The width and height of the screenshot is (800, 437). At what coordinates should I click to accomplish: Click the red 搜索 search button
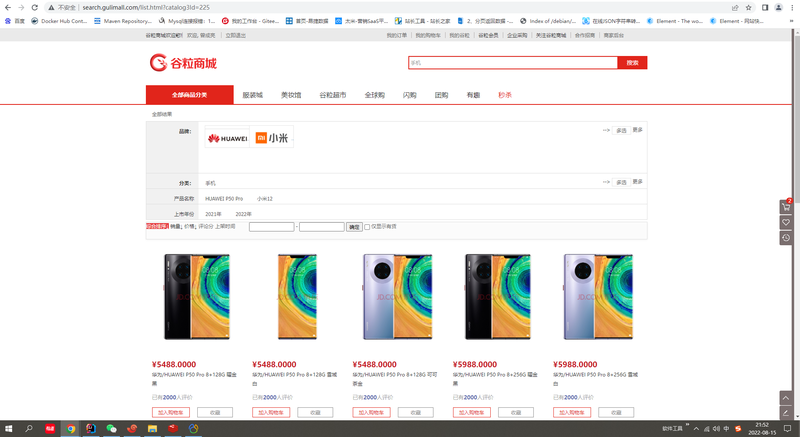pos(632,63)
